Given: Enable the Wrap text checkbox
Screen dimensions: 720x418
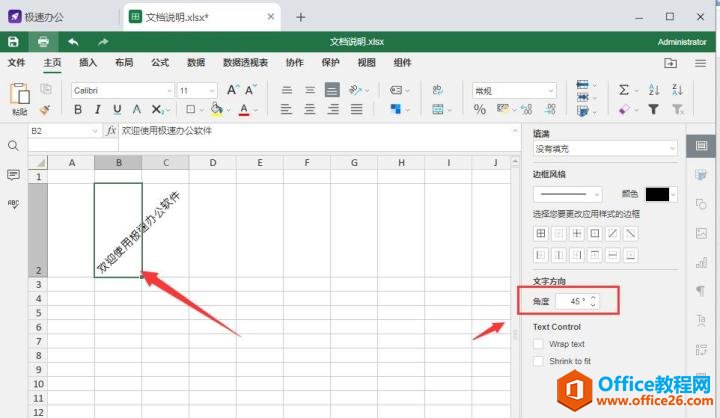Looking at the screenshot, I should 539,344.
